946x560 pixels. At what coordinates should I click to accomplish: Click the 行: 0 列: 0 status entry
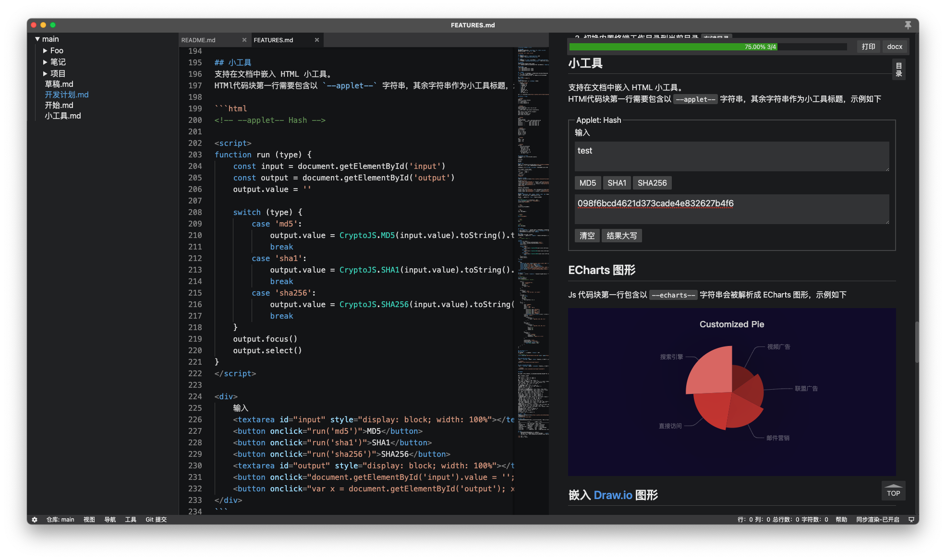753,519
